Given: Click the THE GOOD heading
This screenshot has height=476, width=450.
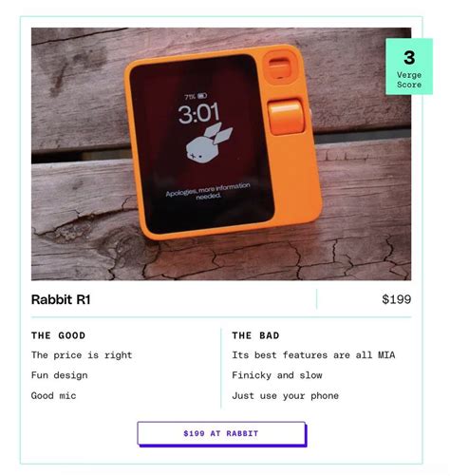Looking at the screenshot, I should click(x=58, y=335).
